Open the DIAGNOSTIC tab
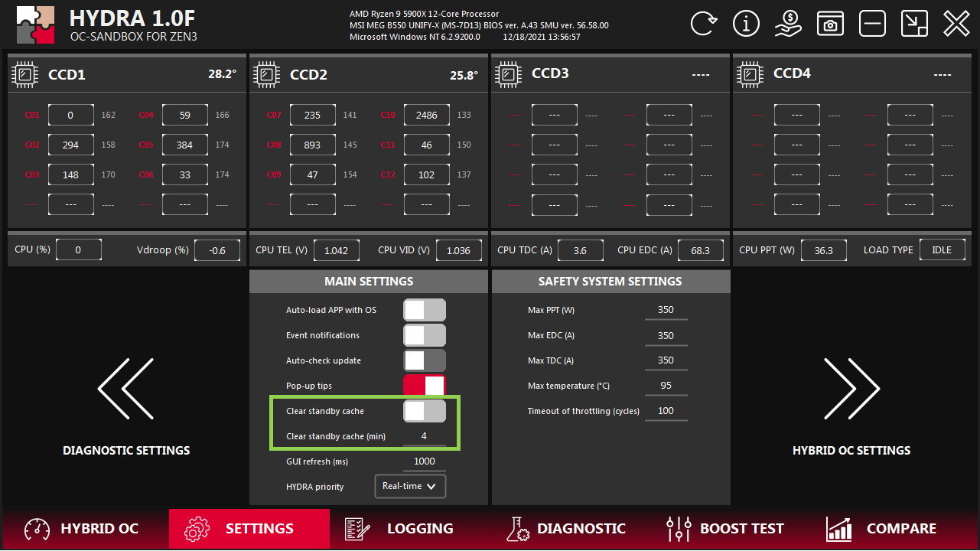The height and width of the screenshot is (551, 980). (566, 529)
